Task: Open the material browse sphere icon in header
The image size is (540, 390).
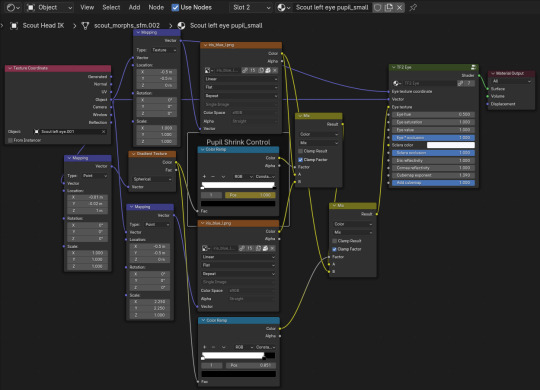Action: coord(284,7)
